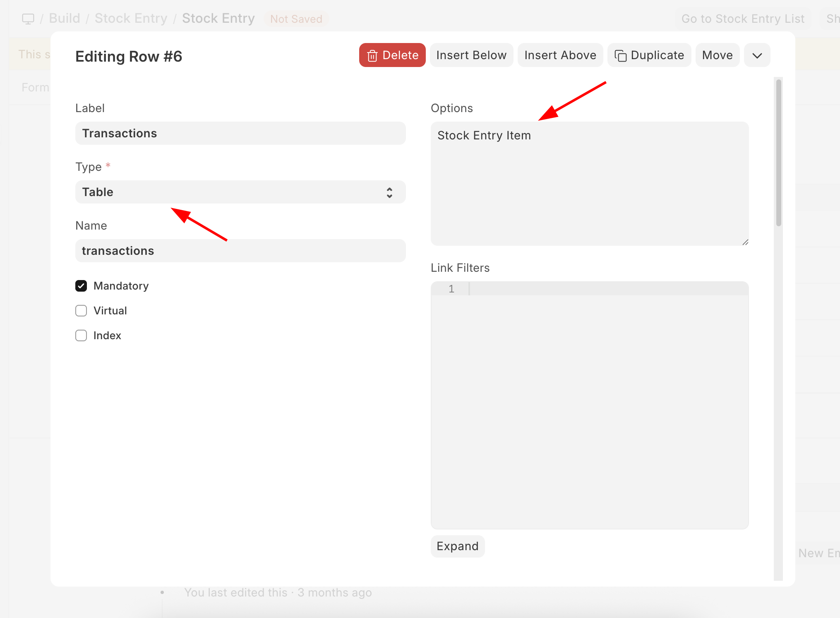Click the desktop home breadcrumb icon
Image resolution: width=840 pixels, height=618 pixels.
coord(28,19)
